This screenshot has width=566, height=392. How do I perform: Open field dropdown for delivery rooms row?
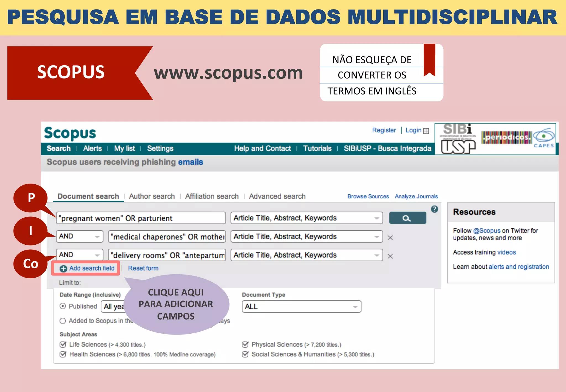tap(307, 255)
